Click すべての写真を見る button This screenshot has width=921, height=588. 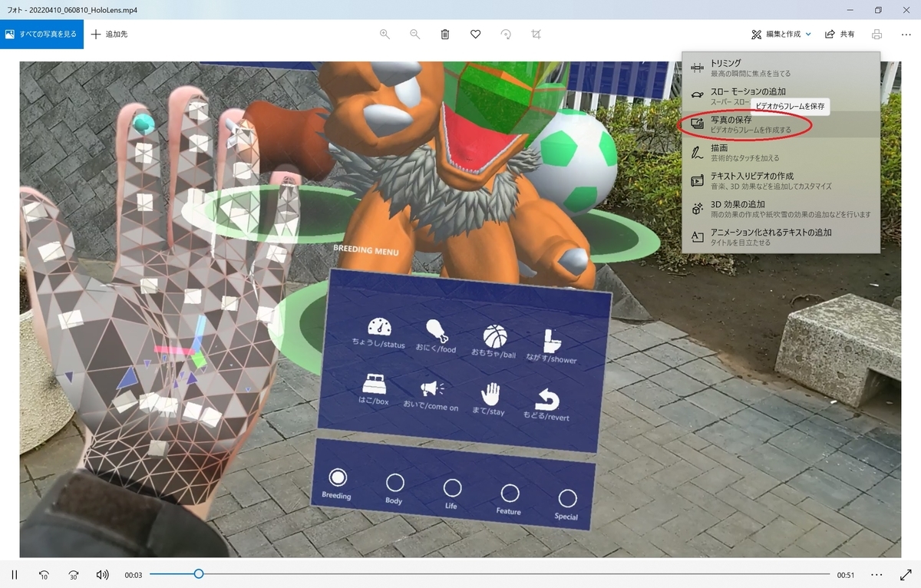click(x=41, y=35)
